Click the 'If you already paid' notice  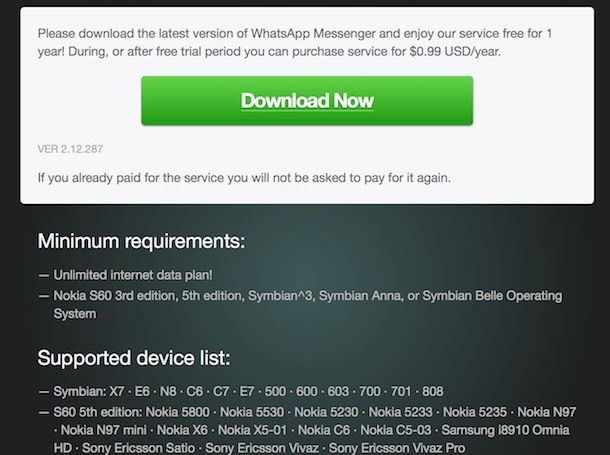244,178
